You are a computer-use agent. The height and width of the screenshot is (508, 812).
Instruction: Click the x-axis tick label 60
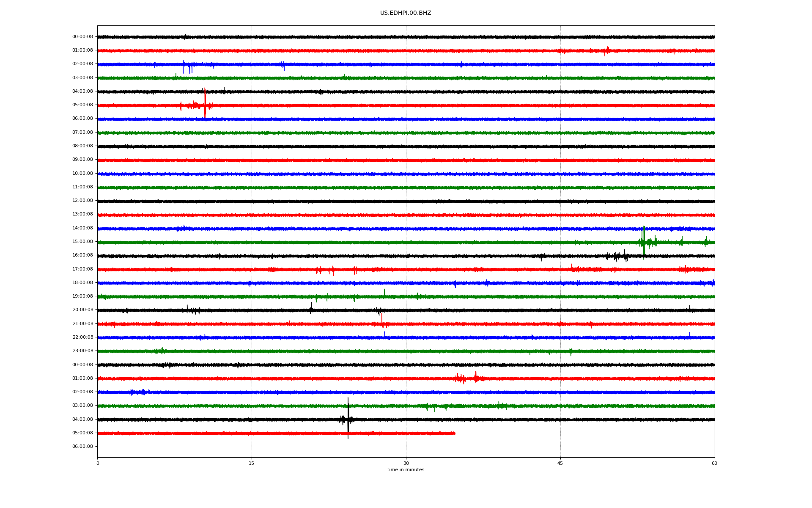coord(714,463)
